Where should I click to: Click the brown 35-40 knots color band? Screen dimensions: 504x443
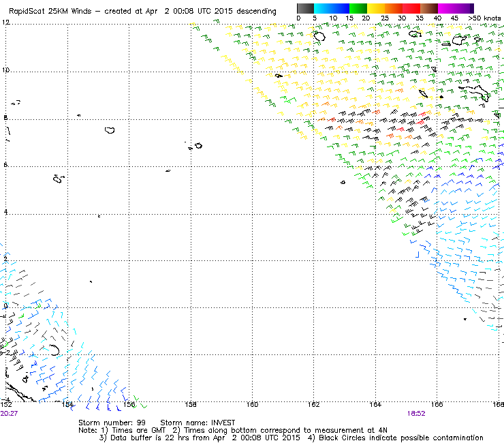429,8
